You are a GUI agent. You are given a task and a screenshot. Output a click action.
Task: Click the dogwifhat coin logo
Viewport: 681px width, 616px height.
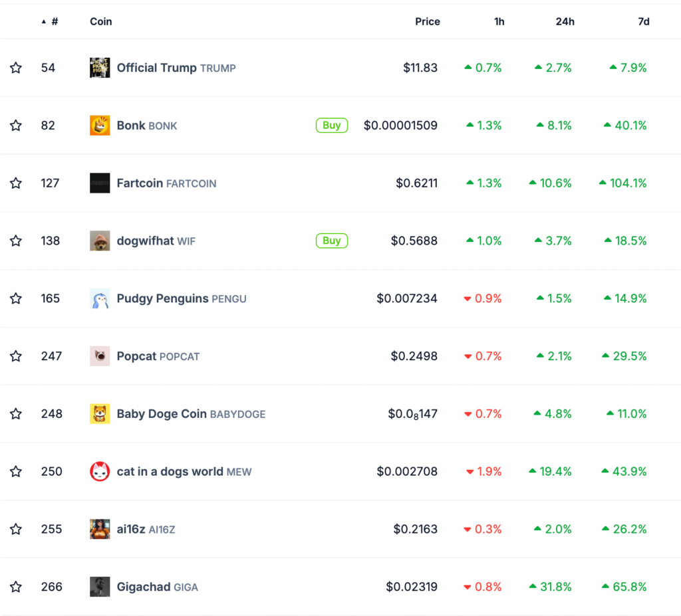click(100, 241)
